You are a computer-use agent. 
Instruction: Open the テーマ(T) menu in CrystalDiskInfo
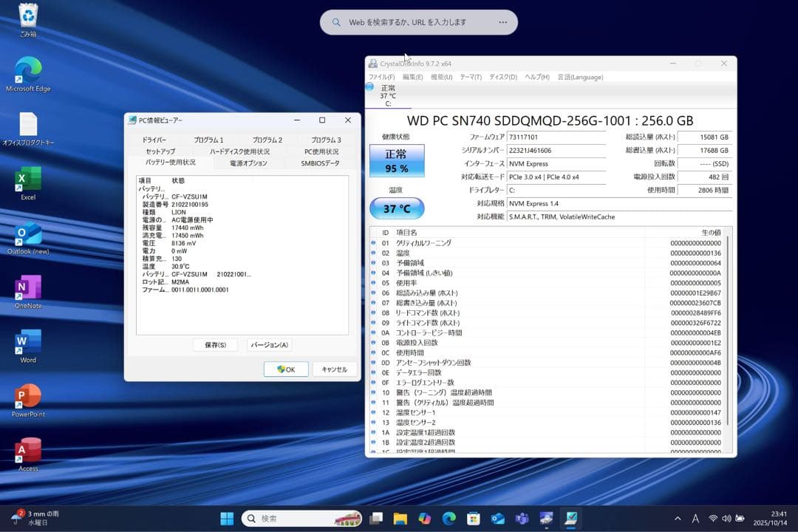[x=470, y=77]
